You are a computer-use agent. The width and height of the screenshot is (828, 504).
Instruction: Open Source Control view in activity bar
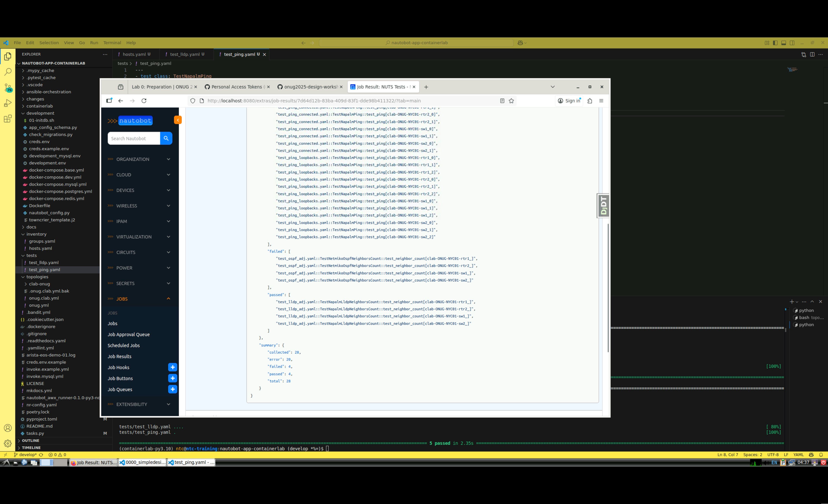[8, 88]
